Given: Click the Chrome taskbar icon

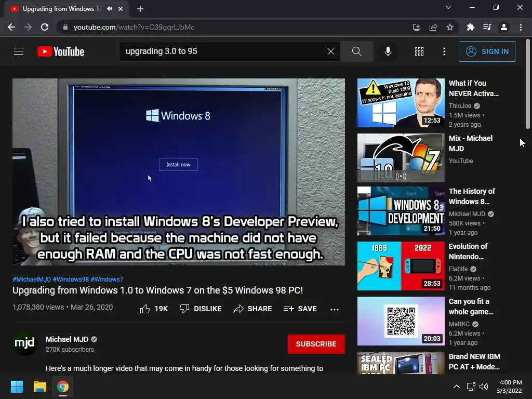Looking at the screenshot, I should pos(63,387).
